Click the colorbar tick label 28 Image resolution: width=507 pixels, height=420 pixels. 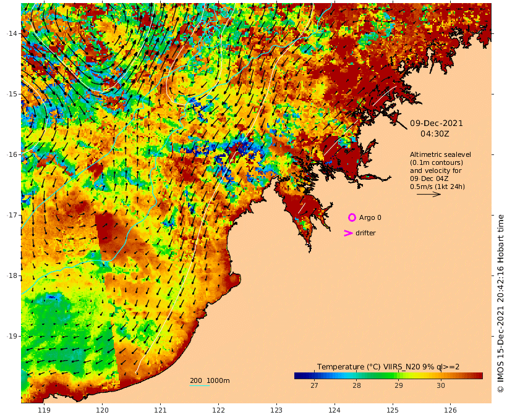pyautogui.click(x=356, y=385)
